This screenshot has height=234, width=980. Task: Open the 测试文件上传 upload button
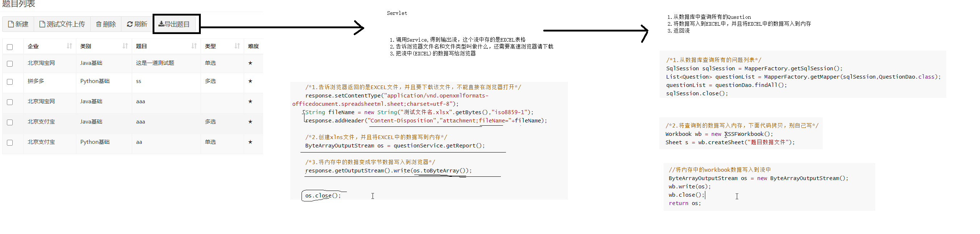[x=62, y=24]
